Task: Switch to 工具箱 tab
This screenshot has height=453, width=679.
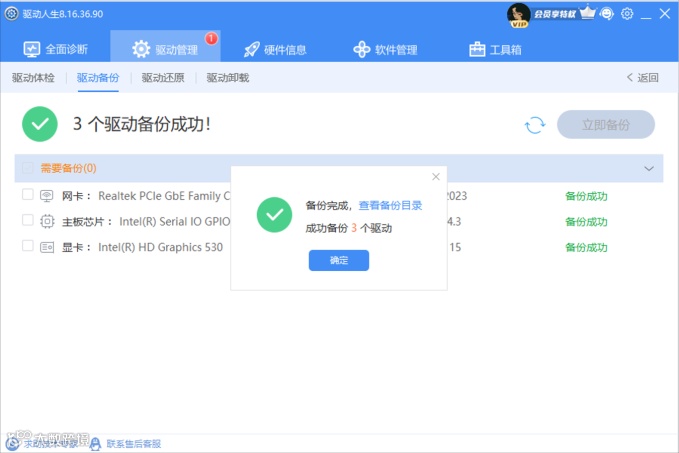Action: coord(495,50)
